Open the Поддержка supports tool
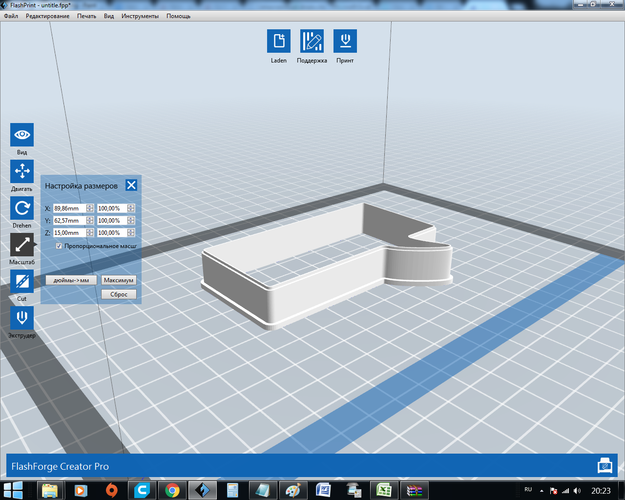 [x=312, y=41]
